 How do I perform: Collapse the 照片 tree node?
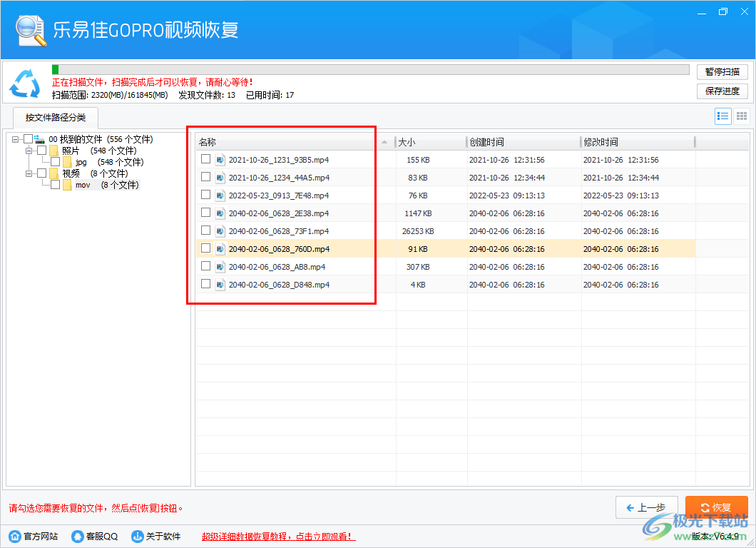click(x=29, y=151)
